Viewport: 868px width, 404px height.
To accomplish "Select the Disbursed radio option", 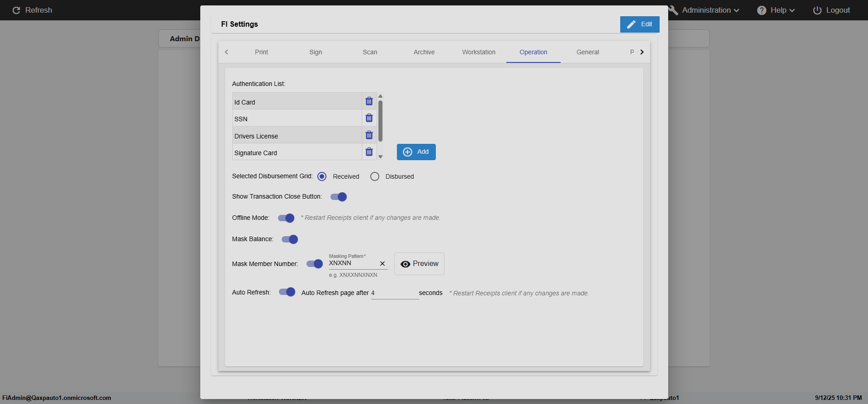I will tap(375, 176).
